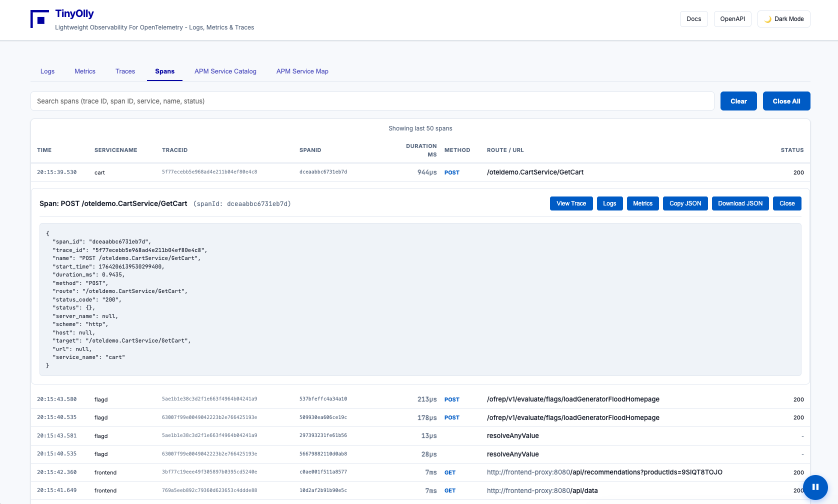This screenshot has width=838, height=504.
Task: Click the TinyOlly logo icon
Action: [39, 19]
